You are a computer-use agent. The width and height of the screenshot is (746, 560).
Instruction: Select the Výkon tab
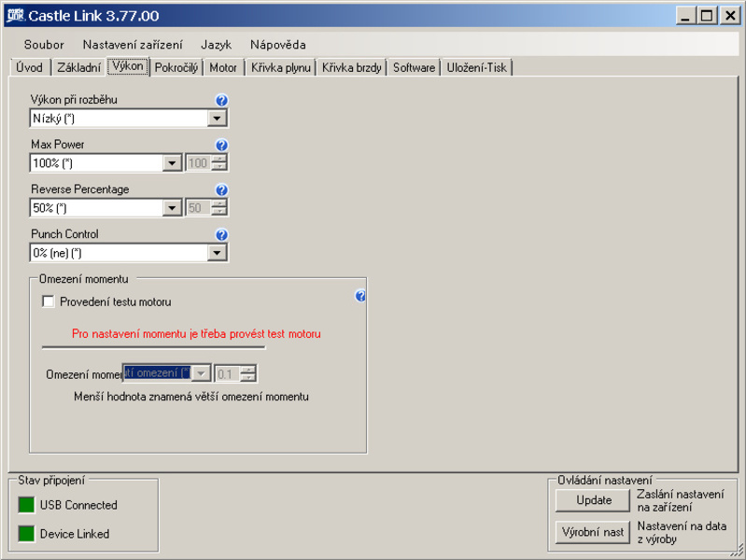[128, 66]
